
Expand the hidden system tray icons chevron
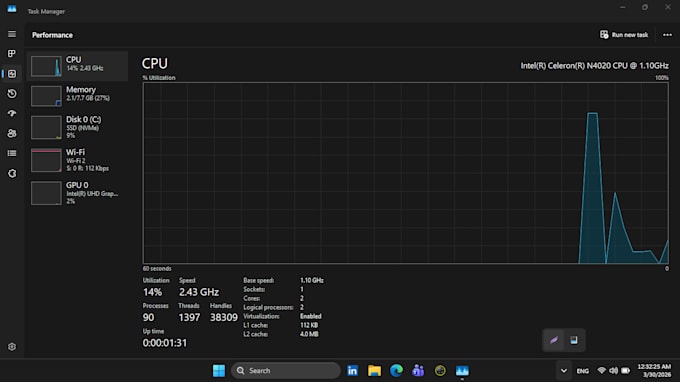click(x=563, y=371)
